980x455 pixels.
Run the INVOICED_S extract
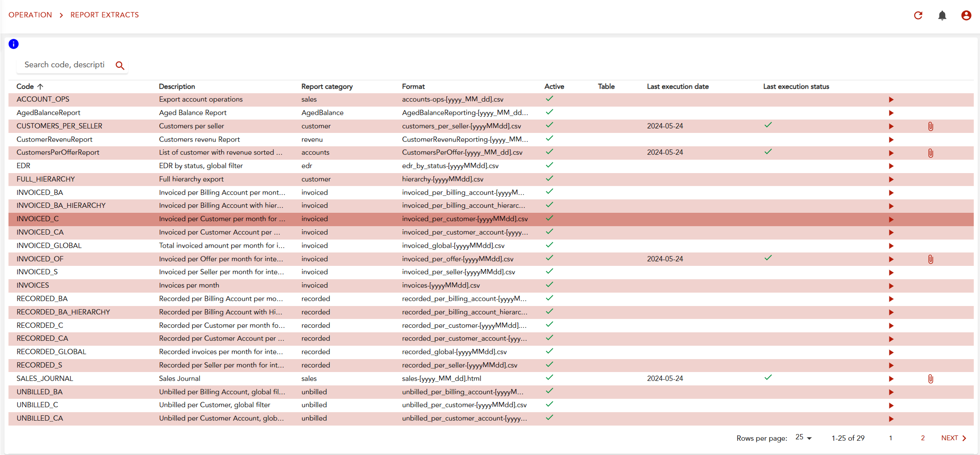tap(891, 273)
